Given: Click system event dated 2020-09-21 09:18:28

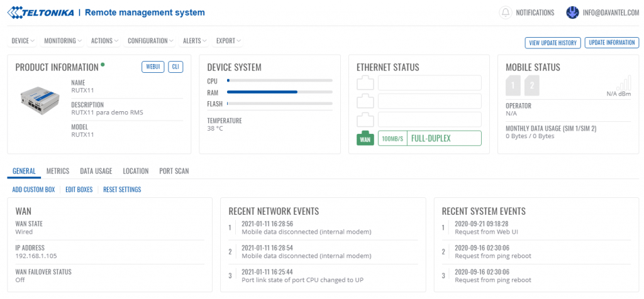Looking at the screenshot, I should point(481,224).
